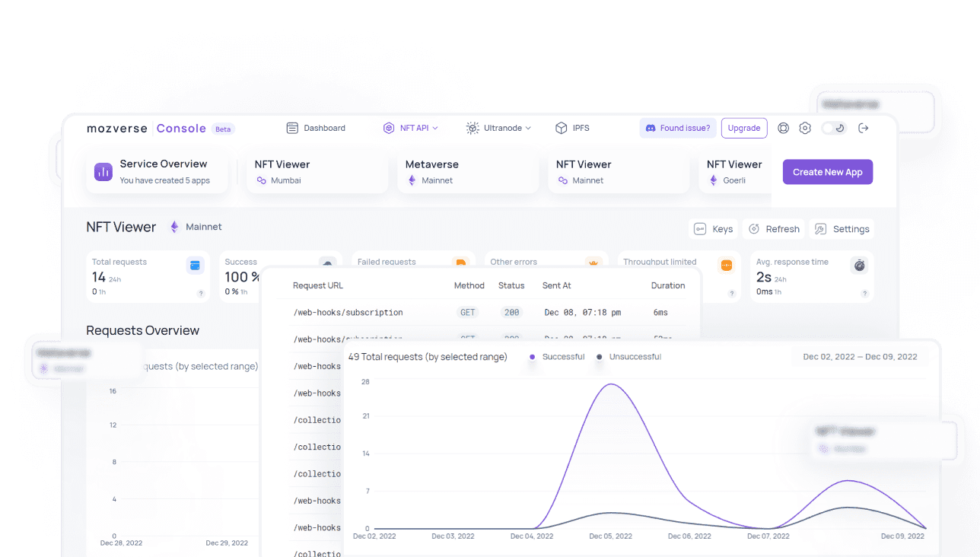Viewport: 980px width, 557px height.
Task: Go to the Dashboard menu item
Action: [316, 128]
